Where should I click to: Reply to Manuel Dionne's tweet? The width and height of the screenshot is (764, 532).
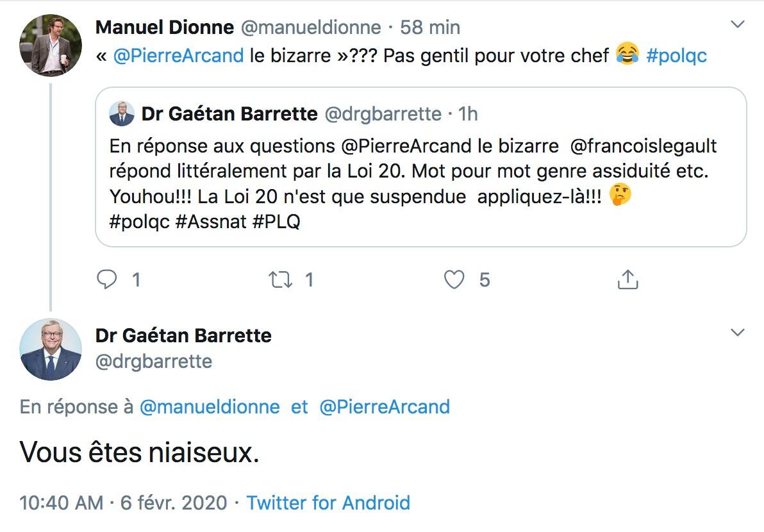pyautogui.click(x=106, y=279)
